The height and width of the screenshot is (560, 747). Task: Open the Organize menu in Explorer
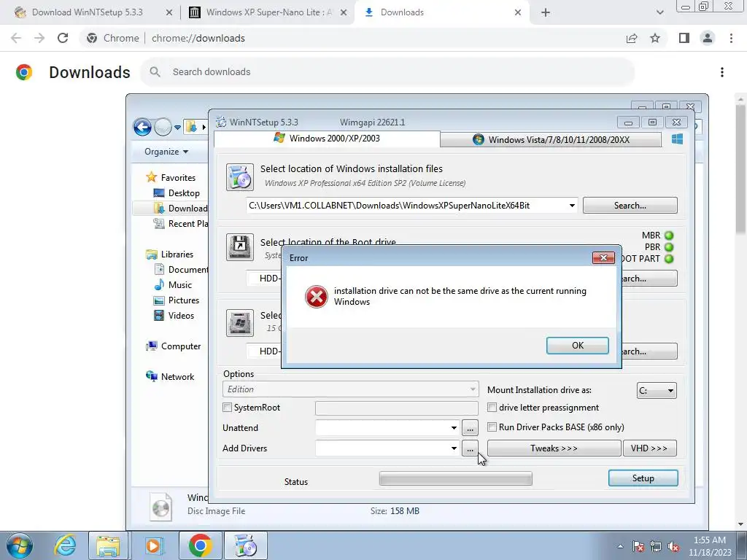click(x=166, y=152)
